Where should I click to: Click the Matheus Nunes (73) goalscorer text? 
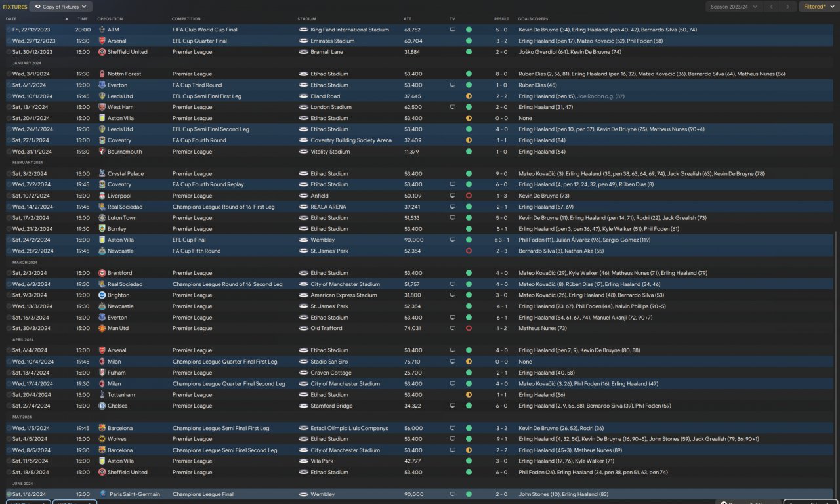[x=543, y=328]
